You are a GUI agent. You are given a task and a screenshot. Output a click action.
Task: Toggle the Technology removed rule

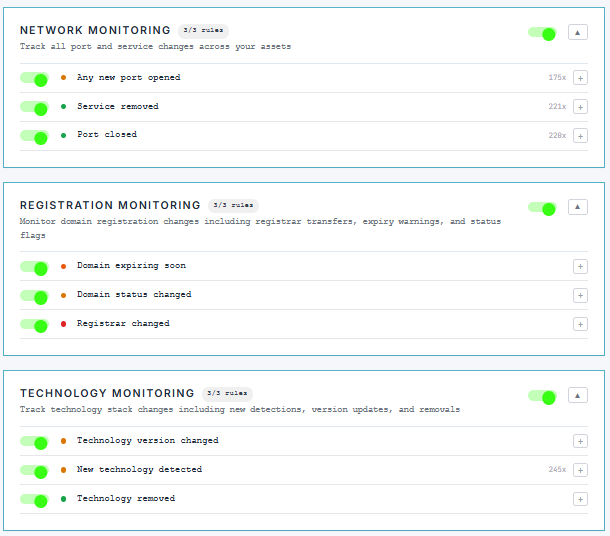(x=34, y=500)
